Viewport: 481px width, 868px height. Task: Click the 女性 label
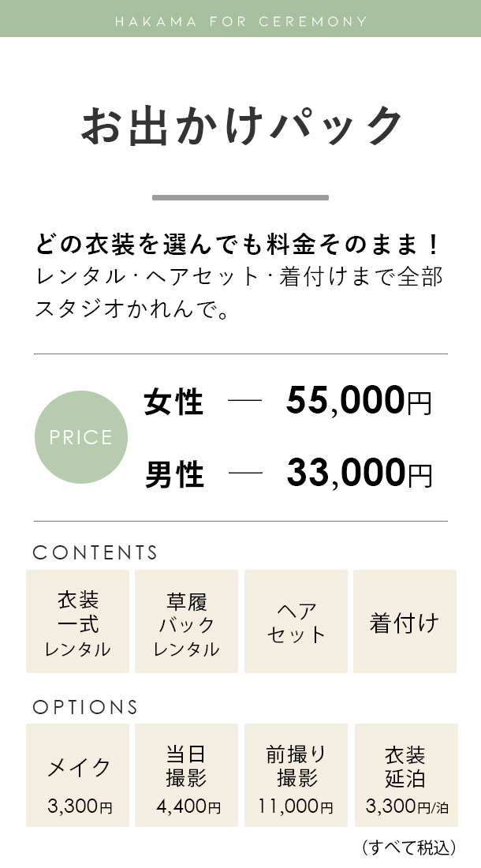(173, 402)
